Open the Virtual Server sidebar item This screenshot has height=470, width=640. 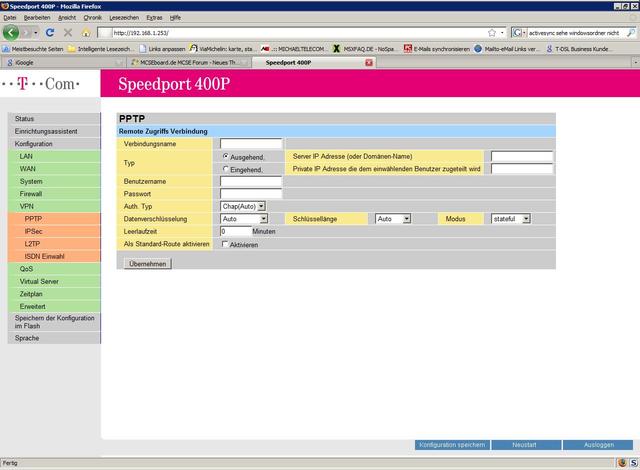click(x=54, y=282)
